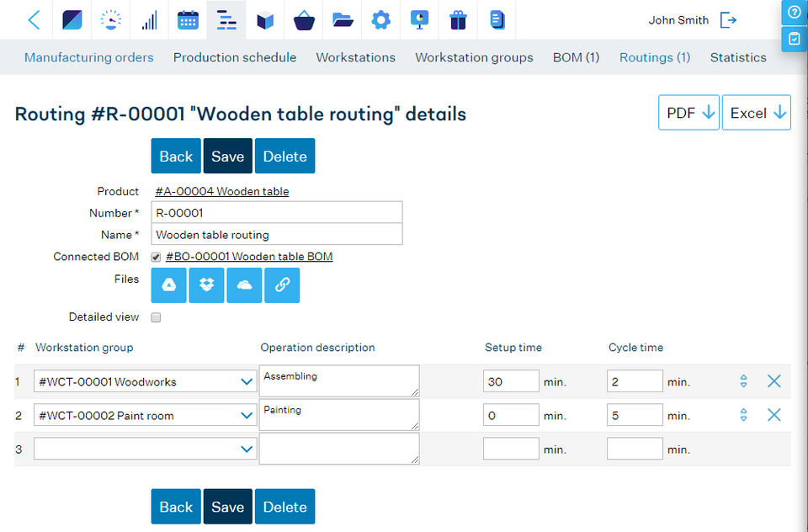
Task: Click the top Save button
Action: click(x=228, y=156)
